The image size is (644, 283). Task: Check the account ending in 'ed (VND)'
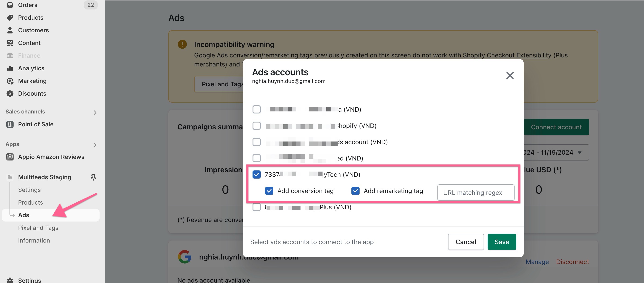[x=256, y=158]
